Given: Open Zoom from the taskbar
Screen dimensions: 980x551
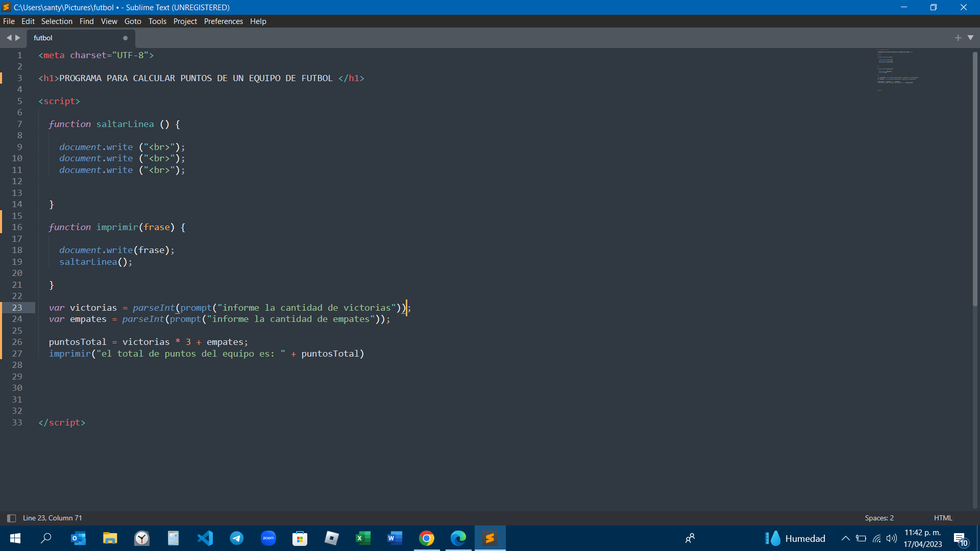Looking at the screenshot, I should pyautogui.click(x=268, y=538).
